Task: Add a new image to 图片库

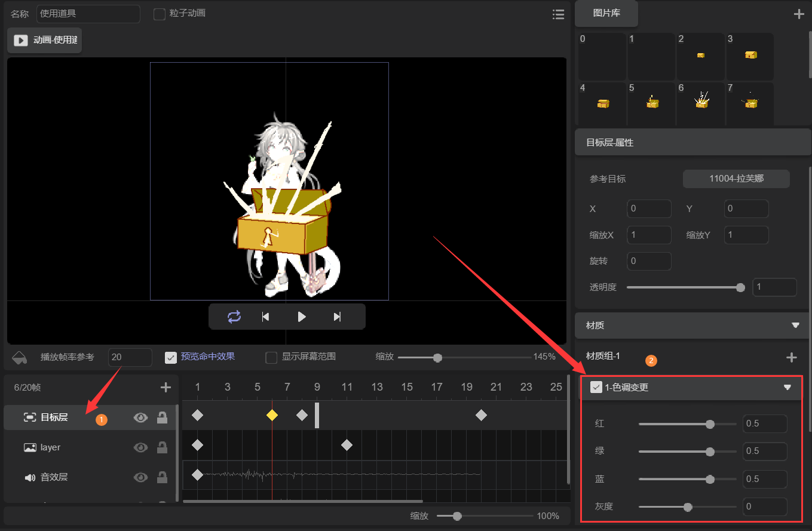Action: pyautogui.click(x=799, y=14)
